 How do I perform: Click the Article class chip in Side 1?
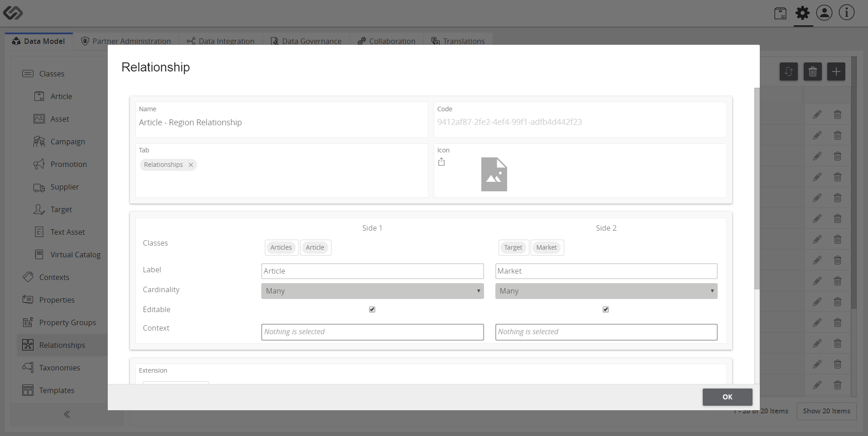coord(315,247)
